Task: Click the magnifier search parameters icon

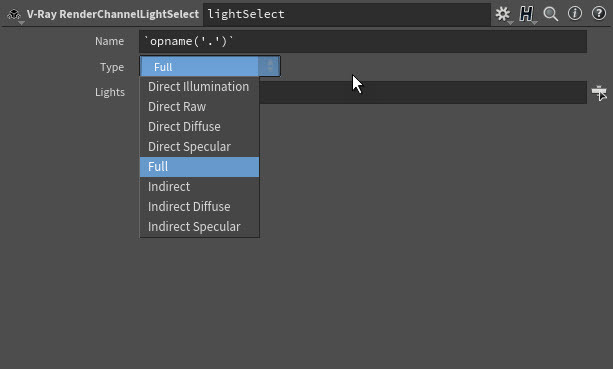Action: (x=550, y=14)
